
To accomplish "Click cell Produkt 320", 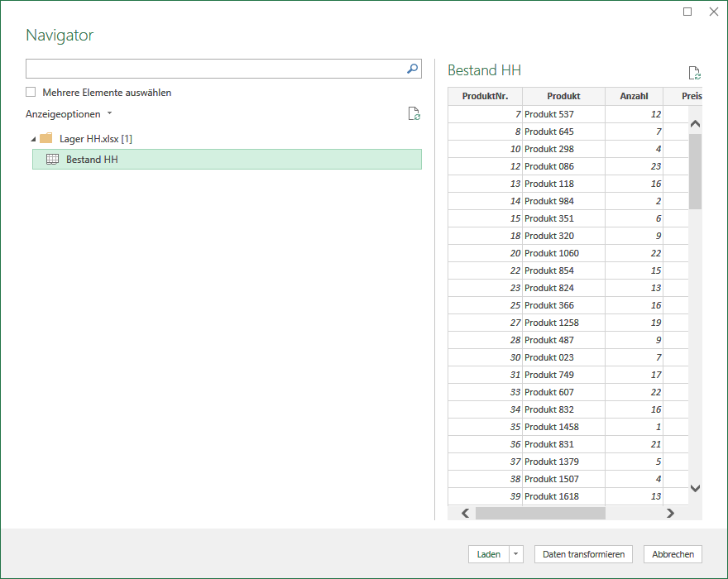I will coord(563,236).
